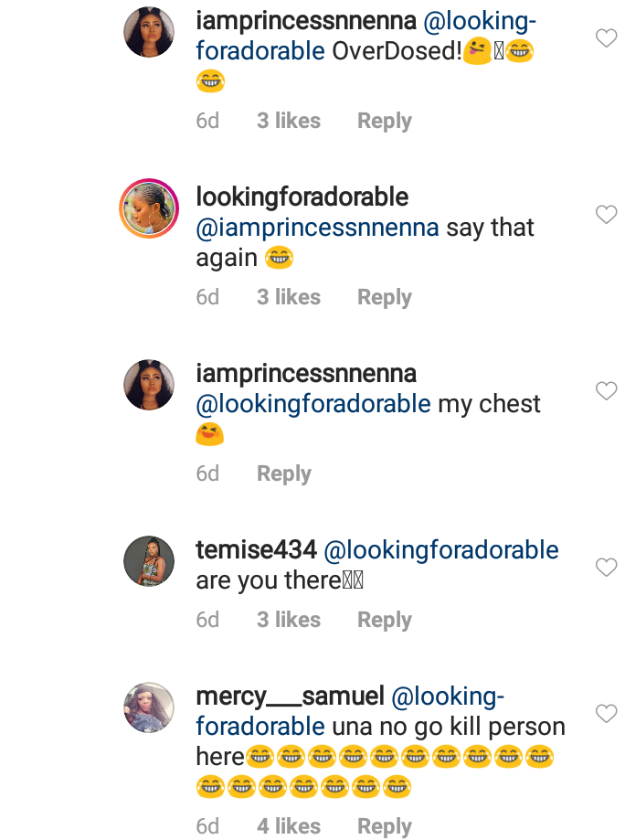Heart mercy___samuel's comment

click(606, 713)
